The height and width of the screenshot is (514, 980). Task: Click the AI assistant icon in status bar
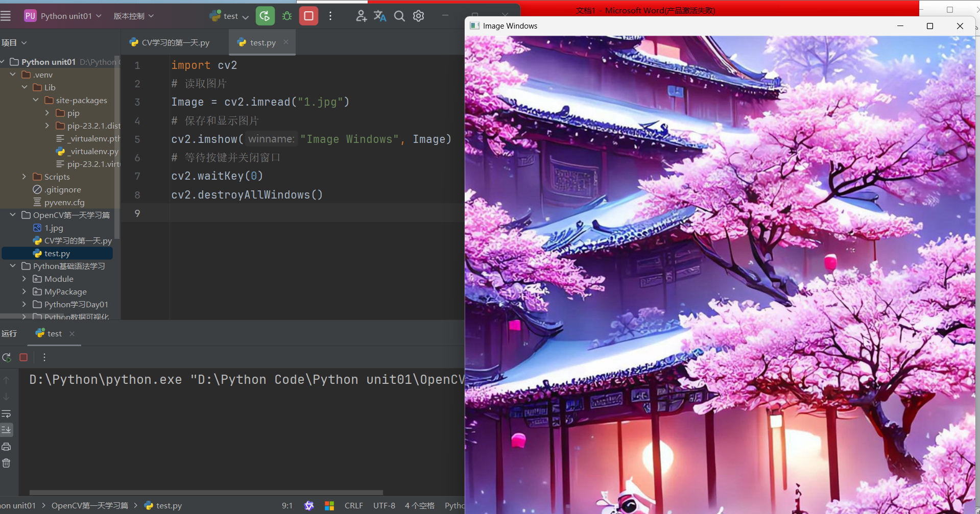(x=309, y=505)
